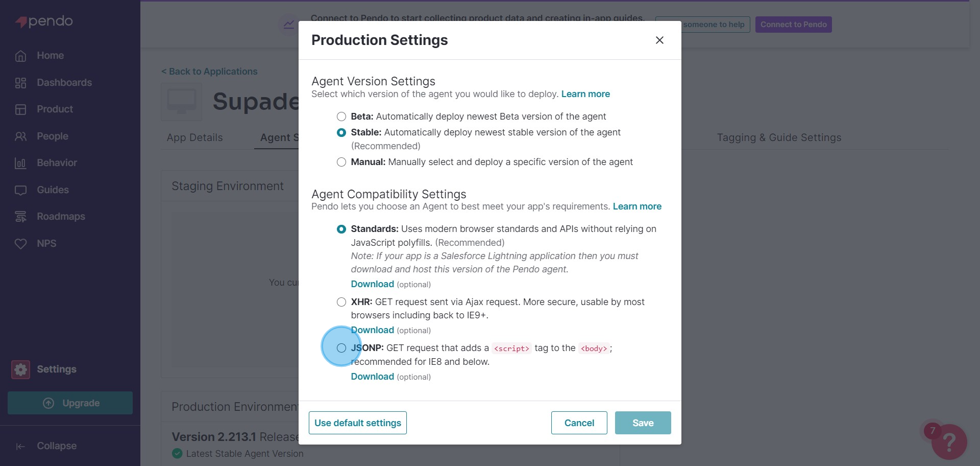Close the Production Settings dialog

click(659, 40)
